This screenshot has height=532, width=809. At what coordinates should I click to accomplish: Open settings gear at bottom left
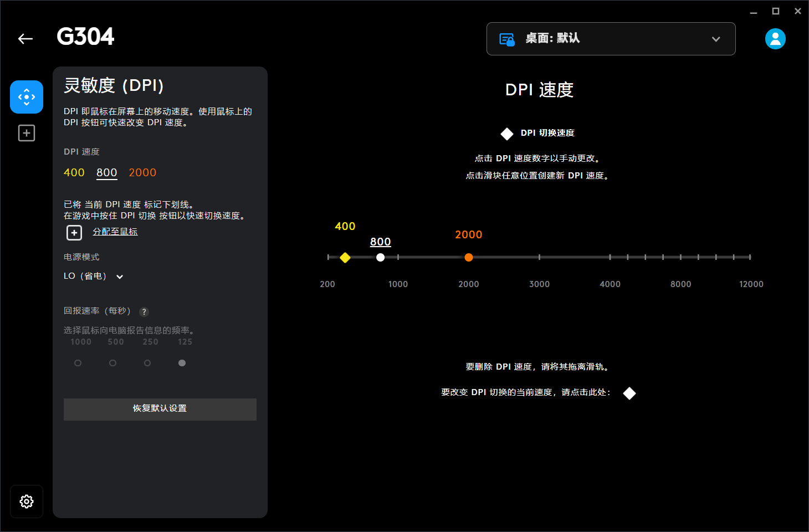click(27, 502)
